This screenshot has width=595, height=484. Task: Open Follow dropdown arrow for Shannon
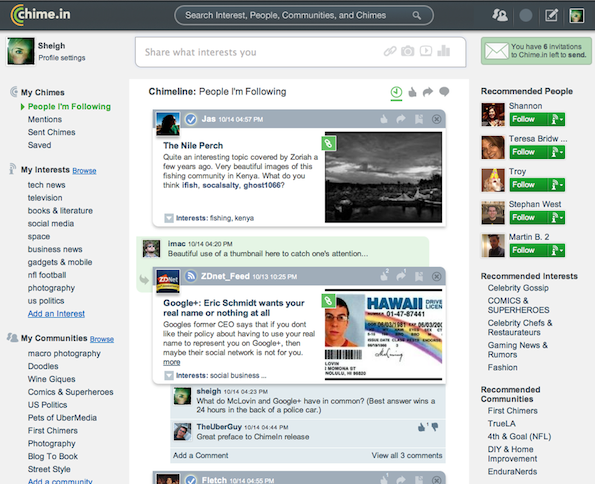pyautogui.click(x=556, y=119)
